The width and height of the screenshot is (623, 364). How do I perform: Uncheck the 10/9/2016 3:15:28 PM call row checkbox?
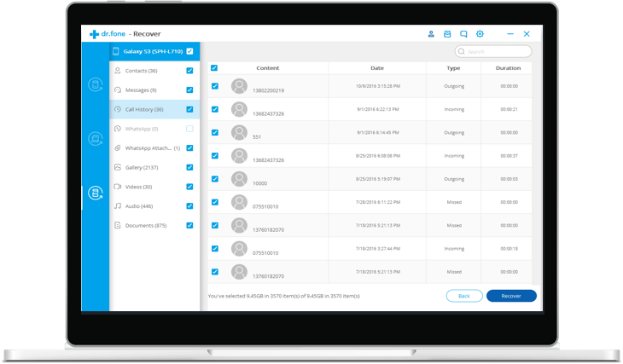click(215, 86)
